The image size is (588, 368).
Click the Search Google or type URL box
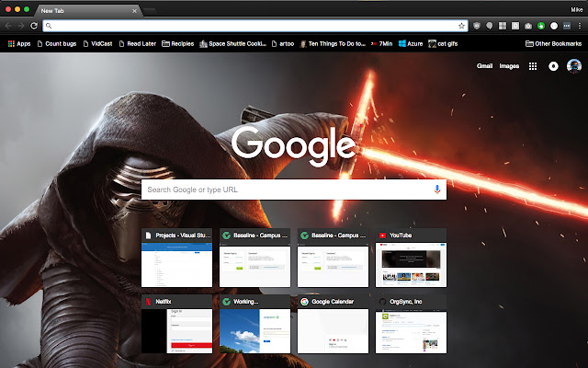click(294, 190)
